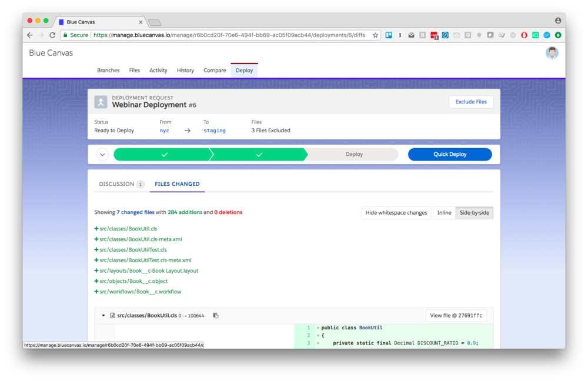Click the first completed green progress step

pyautogui.click(x=163, y=155)
